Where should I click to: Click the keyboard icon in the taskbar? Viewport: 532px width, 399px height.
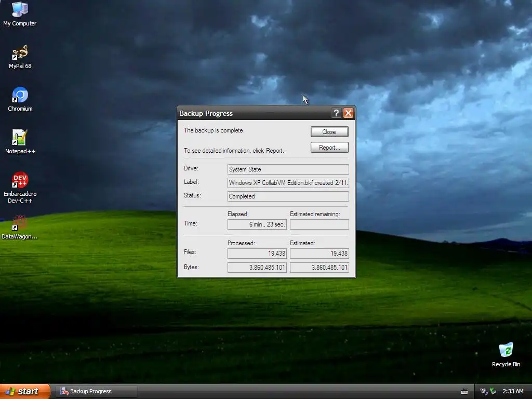click(x=464, y=392)
